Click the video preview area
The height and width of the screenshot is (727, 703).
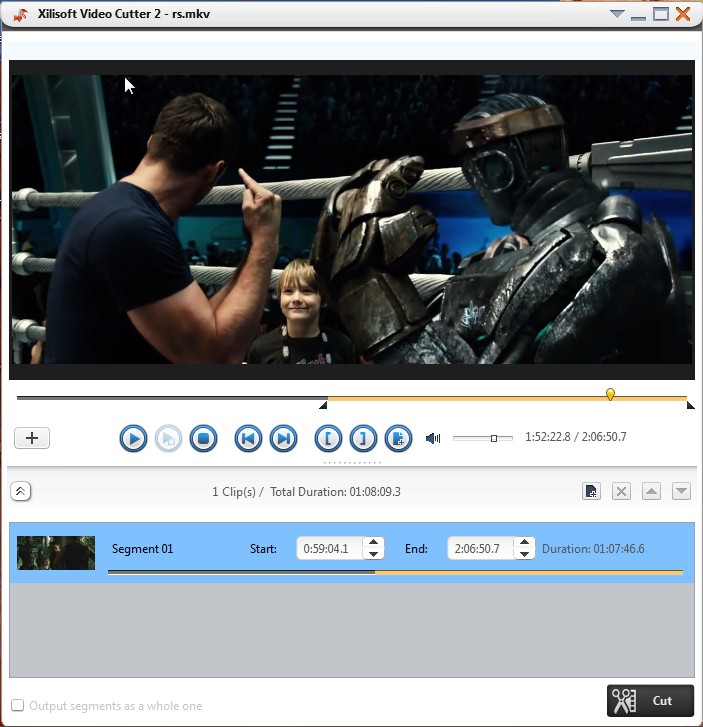[352, 220]
